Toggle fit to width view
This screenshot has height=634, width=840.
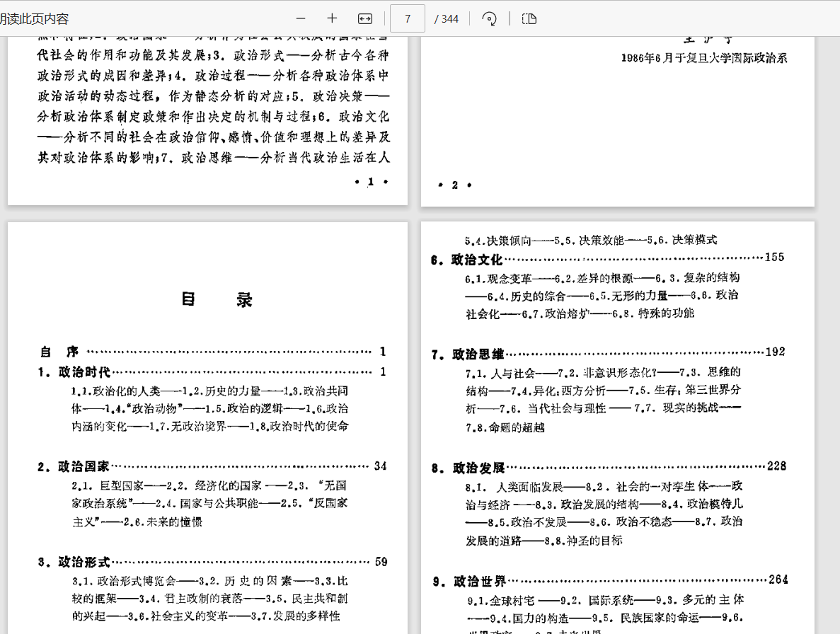364,18
